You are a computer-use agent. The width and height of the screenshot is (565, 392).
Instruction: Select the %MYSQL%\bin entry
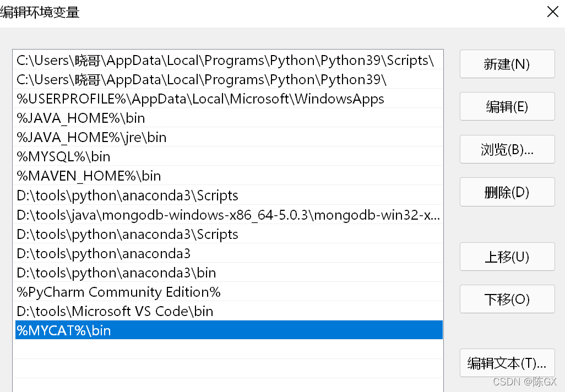(229, 157)
